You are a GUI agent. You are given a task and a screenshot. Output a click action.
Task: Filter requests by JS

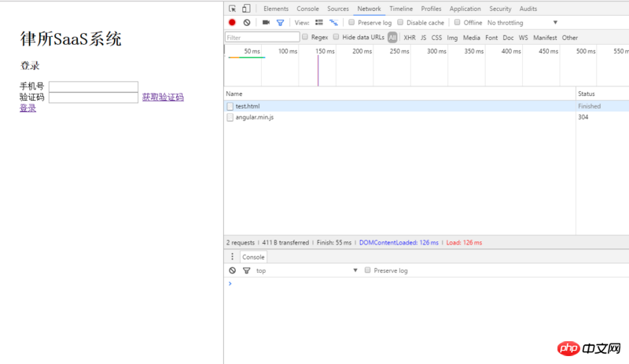[423, 37]
